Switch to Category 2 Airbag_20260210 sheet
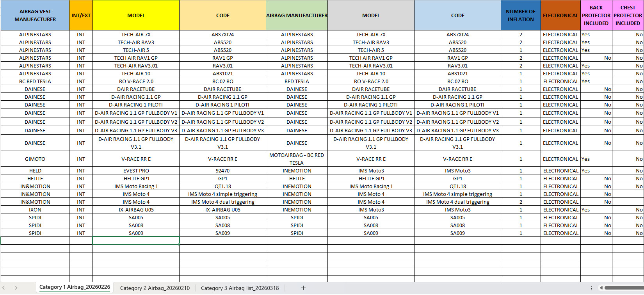644x295 pixels. click(x=155, y=288)
